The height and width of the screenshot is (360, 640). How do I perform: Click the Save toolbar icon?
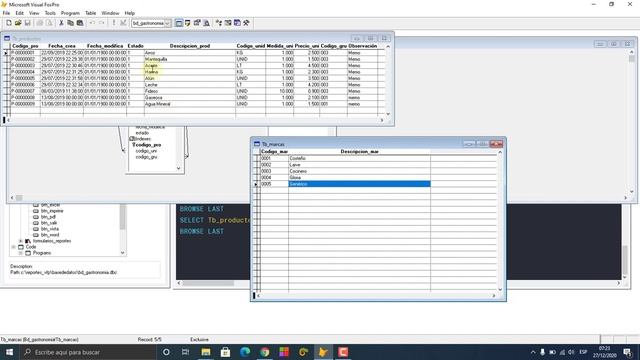pos(27,23)
